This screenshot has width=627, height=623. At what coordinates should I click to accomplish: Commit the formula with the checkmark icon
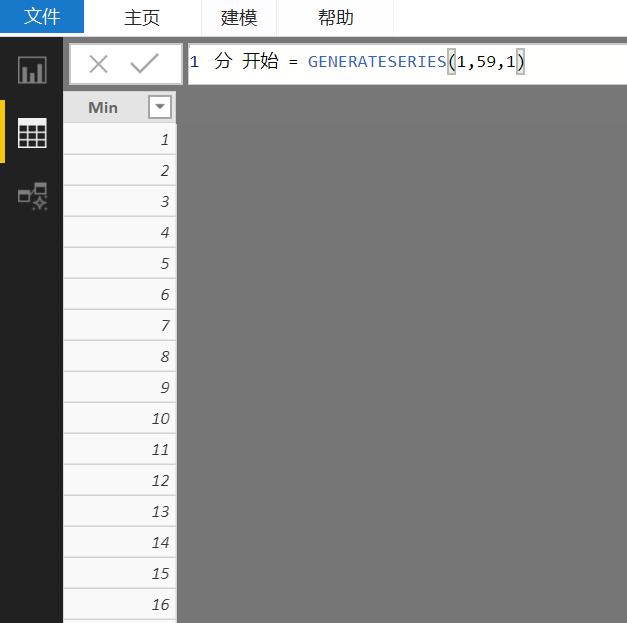point(144,63)
